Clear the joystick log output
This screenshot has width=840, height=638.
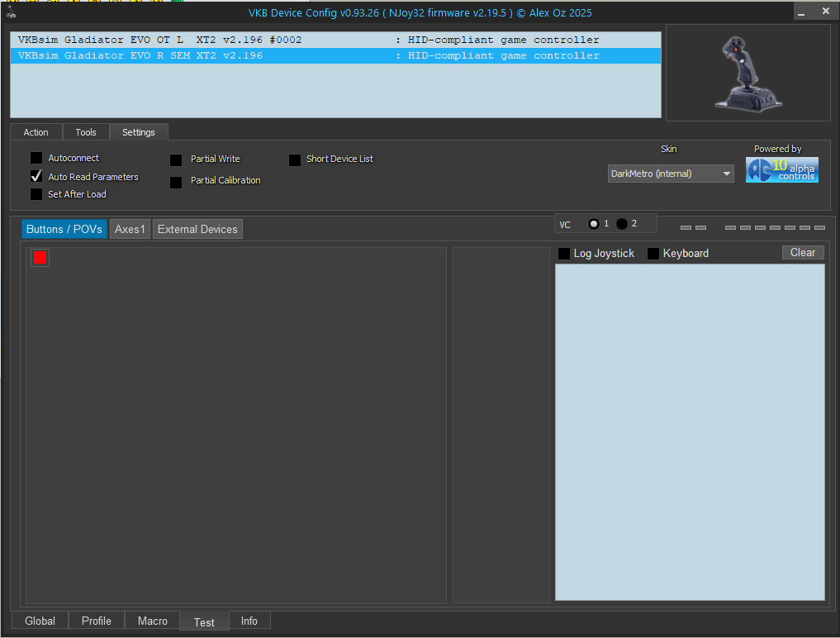(x=803, y=253)
